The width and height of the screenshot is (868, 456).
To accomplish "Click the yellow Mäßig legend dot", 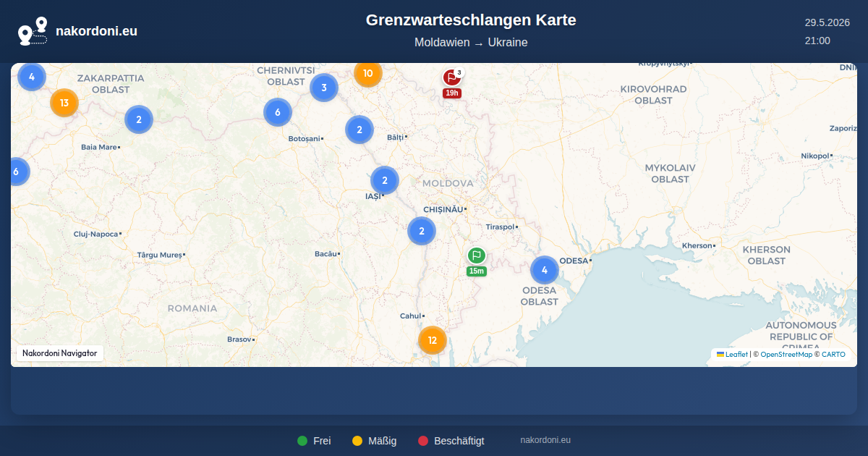I will [357, 441].
